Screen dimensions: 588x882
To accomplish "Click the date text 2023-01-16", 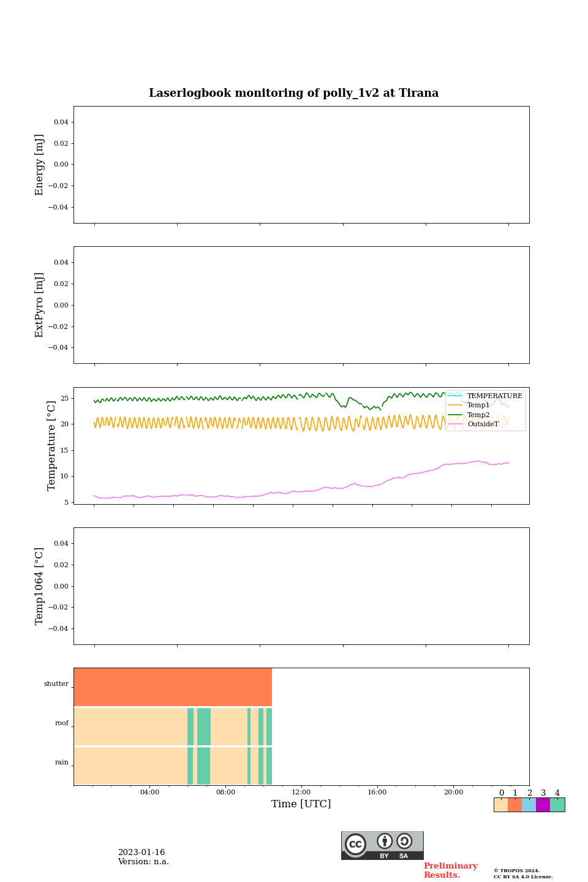I will (141, 853).
